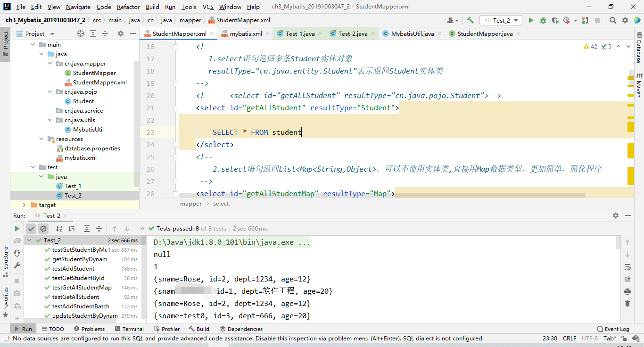
Task: Click the wrench settings icon in Run panel
Action: point(17,265)
